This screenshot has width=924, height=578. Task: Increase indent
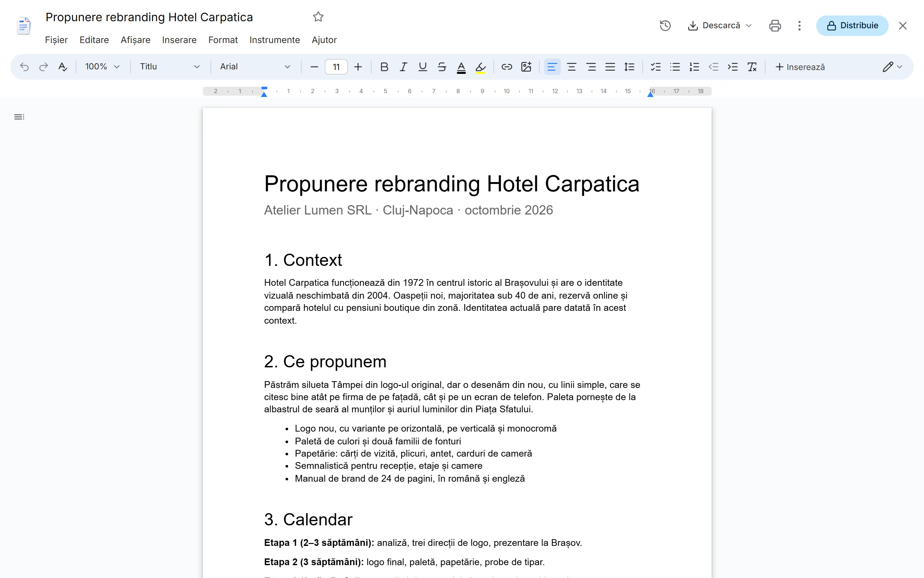pyautogui.click(x=732, y=67)
